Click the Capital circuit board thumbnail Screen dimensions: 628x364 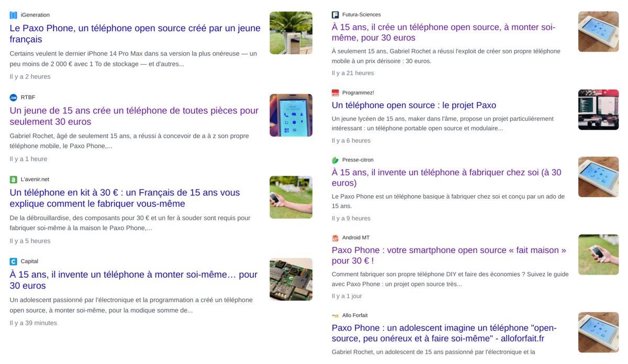291,279
